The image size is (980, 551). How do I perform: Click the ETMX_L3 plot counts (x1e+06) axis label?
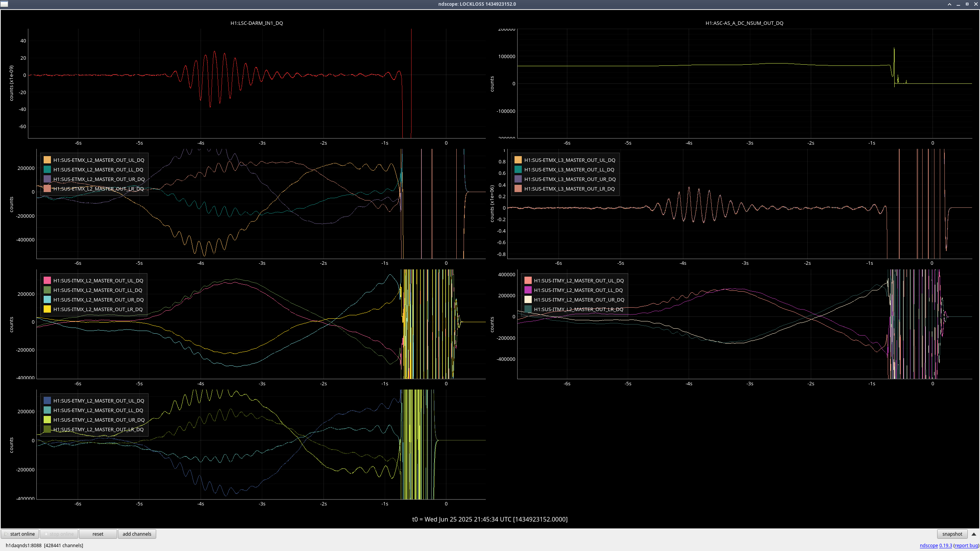click(492, 204)
